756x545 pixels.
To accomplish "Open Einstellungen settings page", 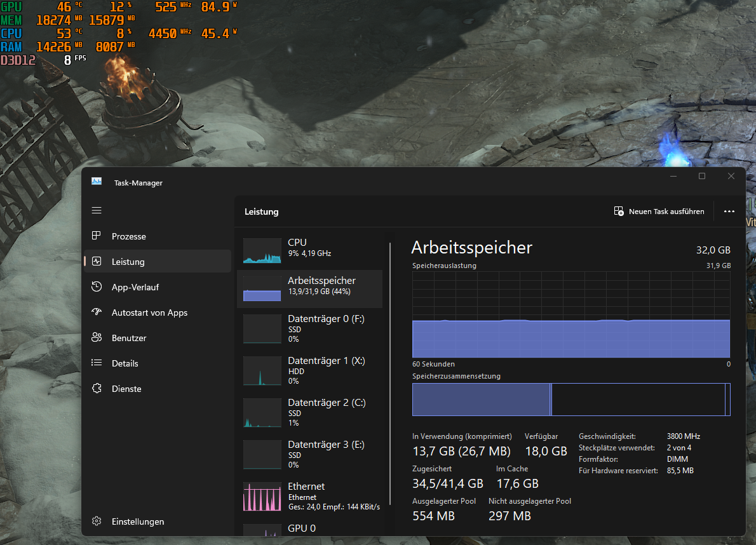I will point(157,521).
